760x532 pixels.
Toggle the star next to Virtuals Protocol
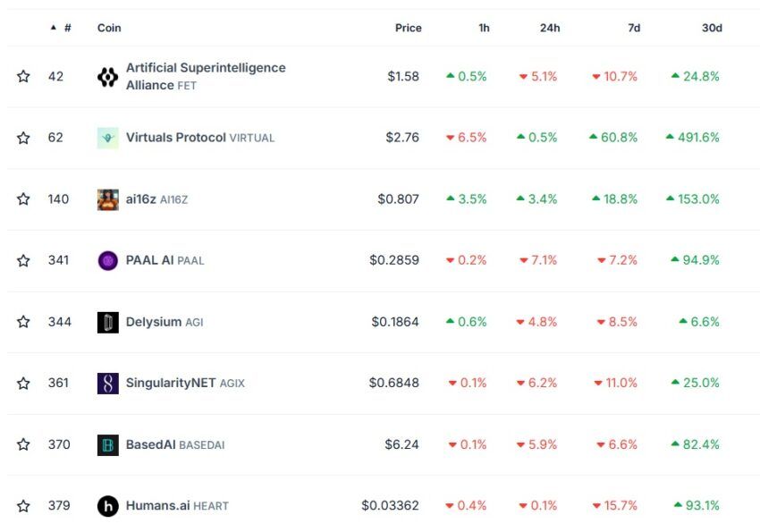click(23, 138)
